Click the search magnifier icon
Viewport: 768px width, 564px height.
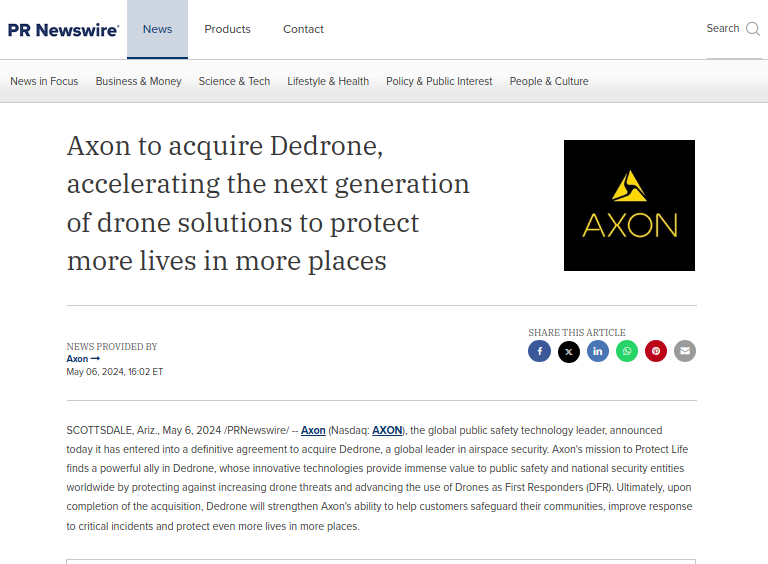(753, 29)
